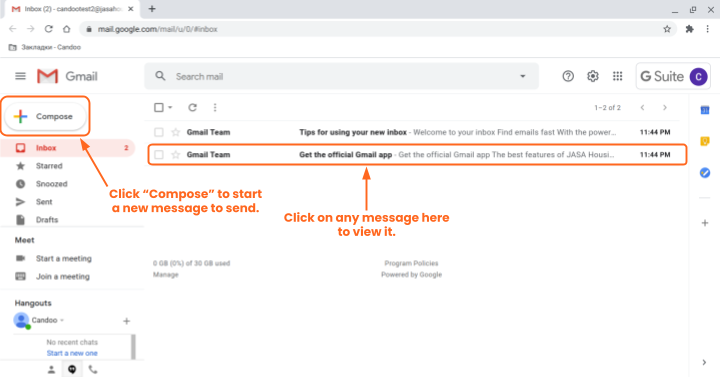The height and width of the screenshot is (377, 720).
Task: Click the search magnifier icon
Action: (160, 76)
